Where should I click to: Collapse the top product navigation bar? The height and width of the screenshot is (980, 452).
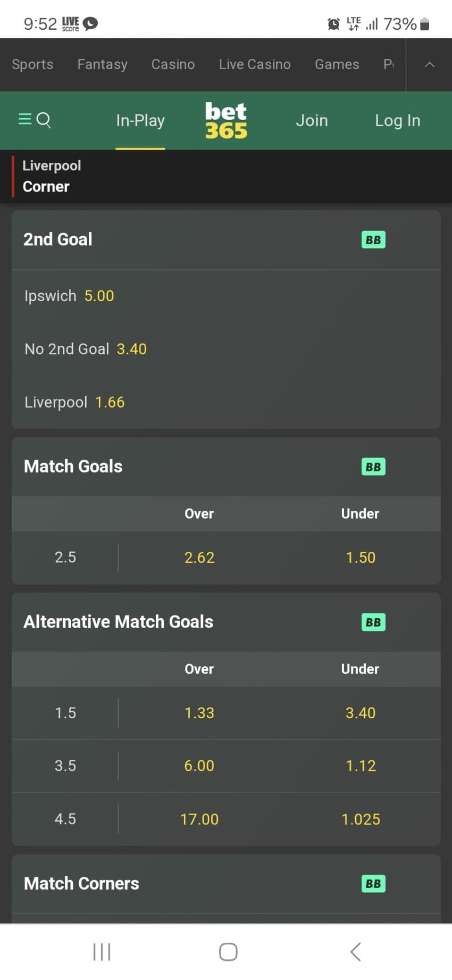(x=430, y=65)
